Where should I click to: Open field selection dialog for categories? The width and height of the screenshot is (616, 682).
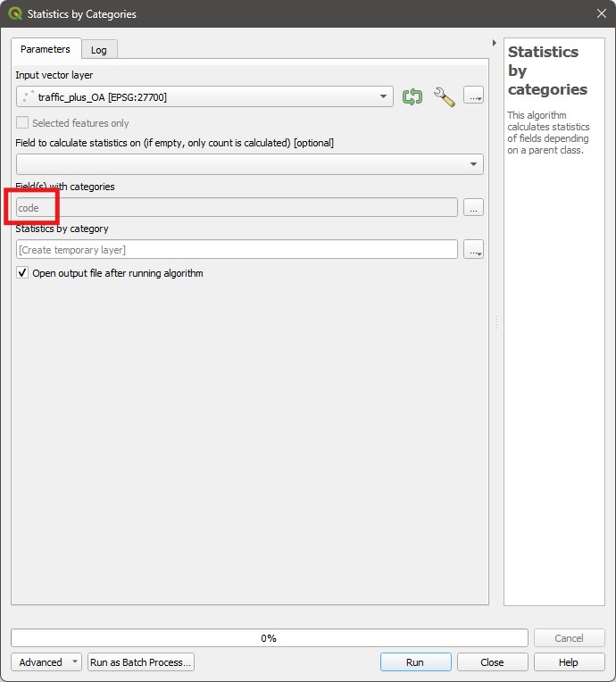pos(473,207)
